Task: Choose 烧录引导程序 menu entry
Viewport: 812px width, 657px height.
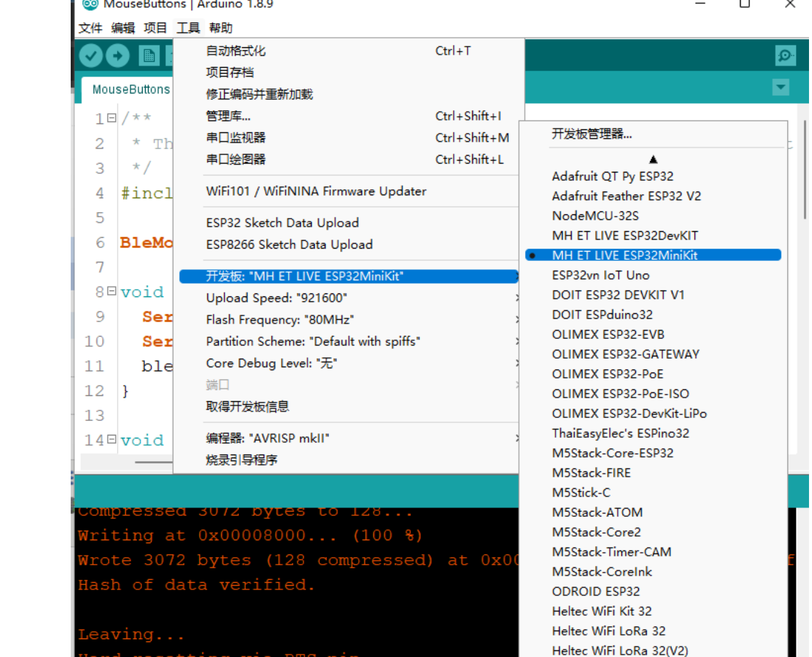Action: [349, 460]
